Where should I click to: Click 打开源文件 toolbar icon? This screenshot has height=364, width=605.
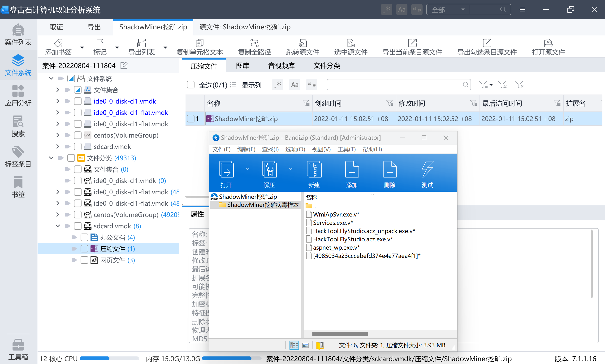548,43
